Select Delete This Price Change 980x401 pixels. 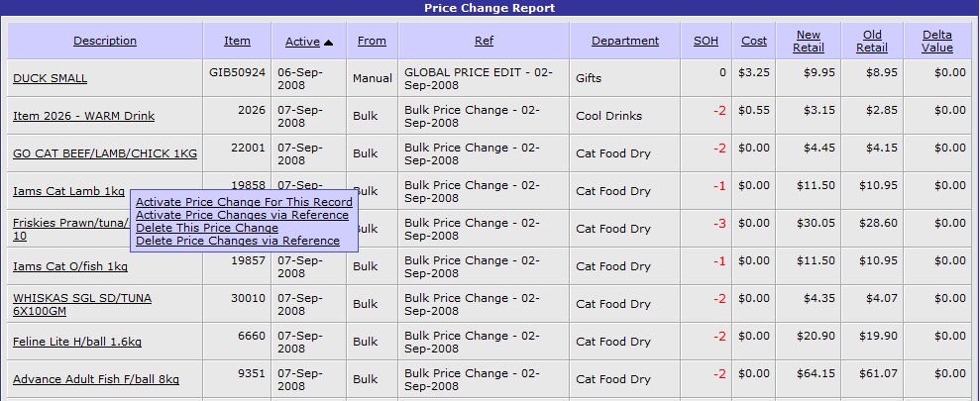pos(207,228)
